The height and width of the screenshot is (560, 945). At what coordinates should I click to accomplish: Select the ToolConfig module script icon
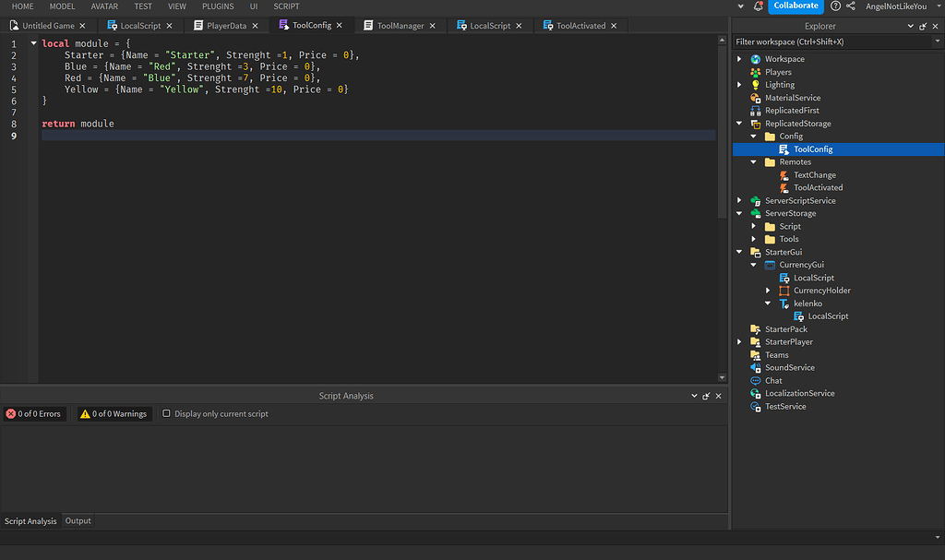(x=785, y=149)
